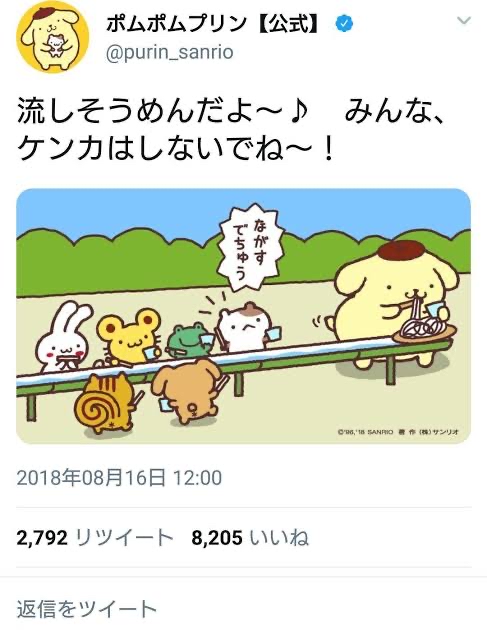Open the Pompompurin profile avatar
The height and width of the screenshot is (630, 487).
tap(52, 37)
